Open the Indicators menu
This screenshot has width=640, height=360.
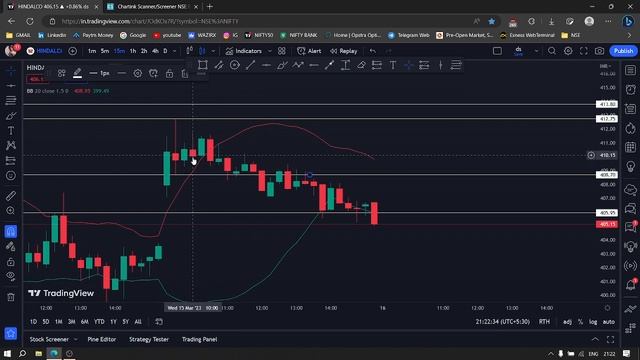coord(244,51)
